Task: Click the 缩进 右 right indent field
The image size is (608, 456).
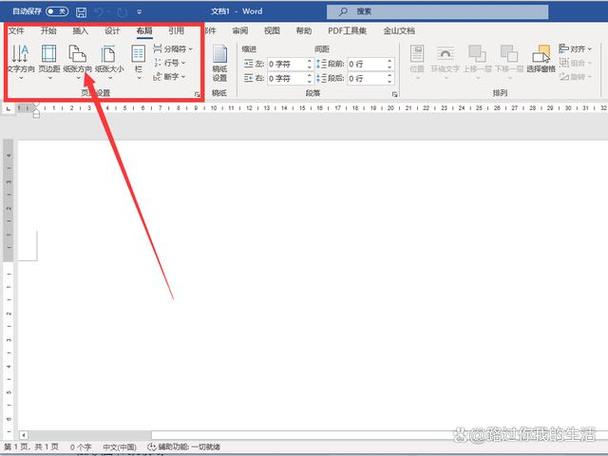Action: (x=288, y=78)
